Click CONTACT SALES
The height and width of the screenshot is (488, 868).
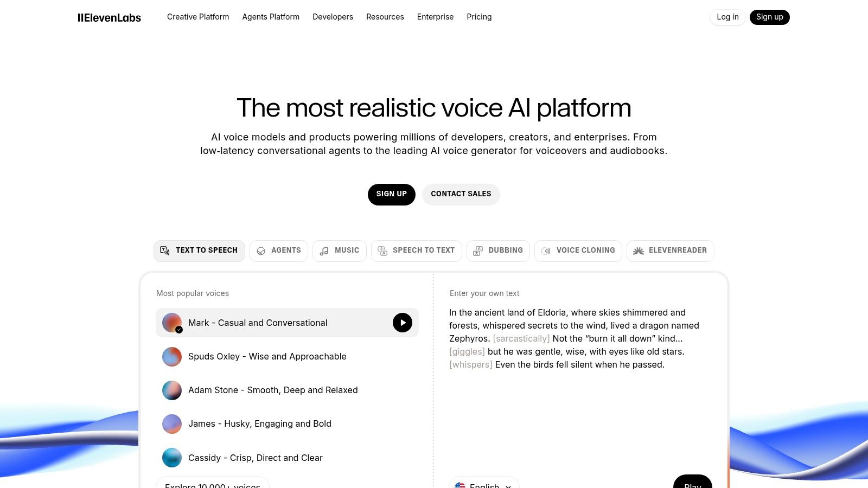[461, 194]
